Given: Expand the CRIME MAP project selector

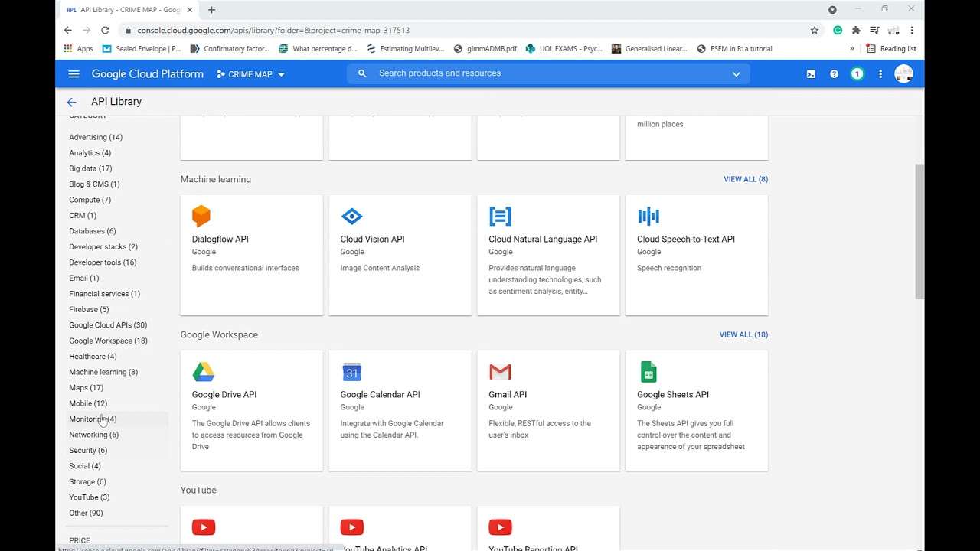Looking at the screenshot, I should click(250, 74).
